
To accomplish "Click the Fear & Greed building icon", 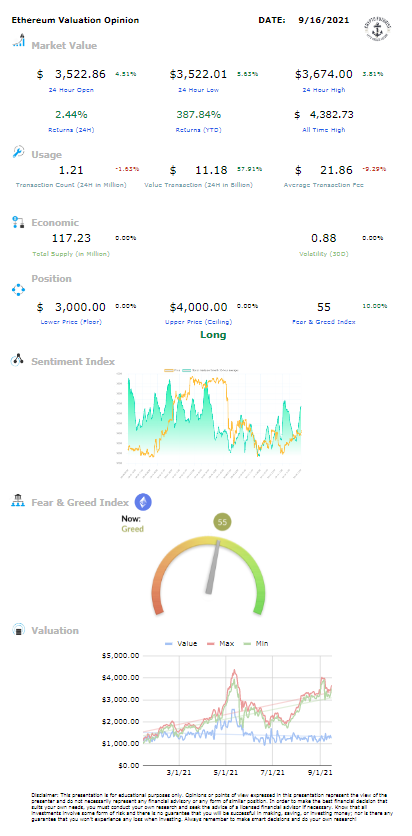I will click(19, 500).
